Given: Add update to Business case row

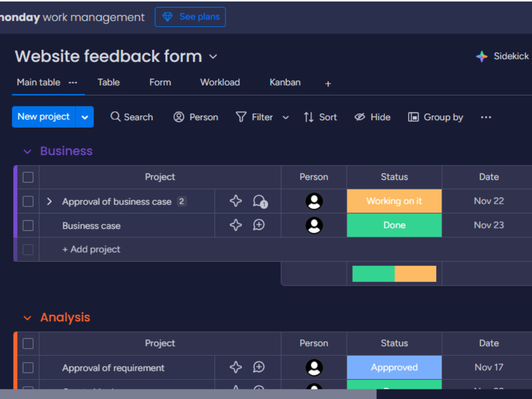Looking at the screenshot, I should click(x=259, y=225).
